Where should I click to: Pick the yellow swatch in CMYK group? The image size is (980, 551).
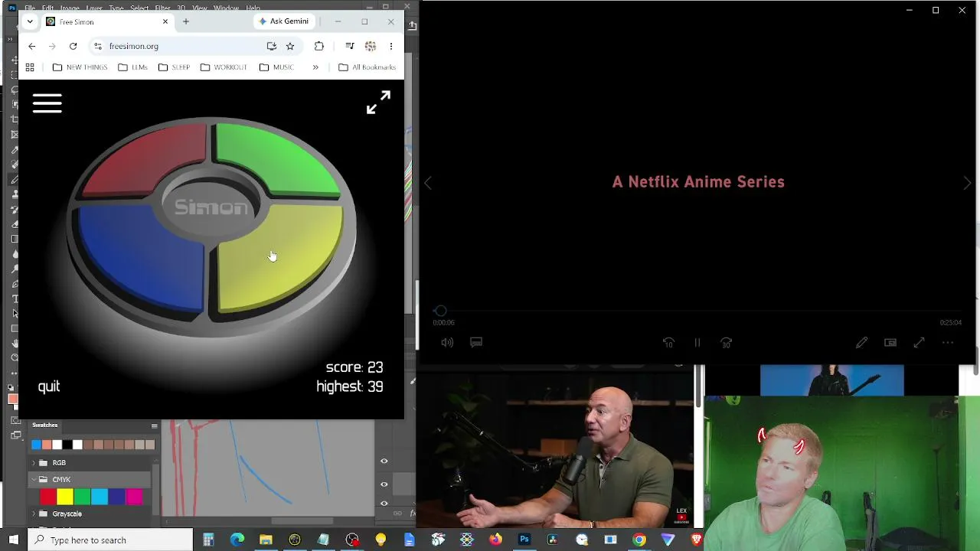(65, 497)
